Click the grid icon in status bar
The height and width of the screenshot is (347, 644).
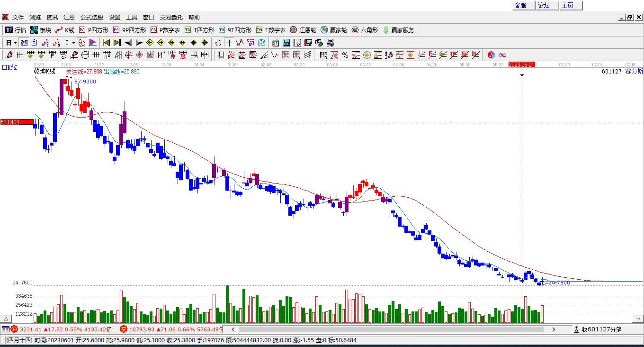5,329
